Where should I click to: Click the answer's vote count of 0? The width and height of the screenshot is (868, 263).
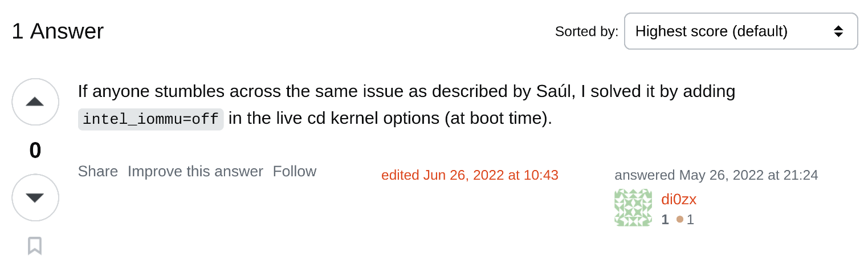coord(35,151)
